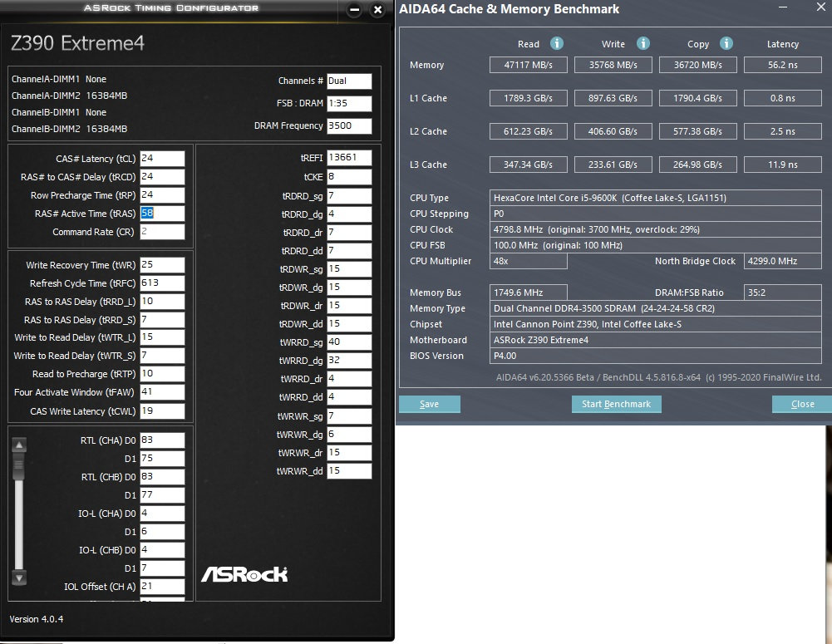Click the Memory Type value DDR4-3500

pyautogui.click(x=655, y=308)
